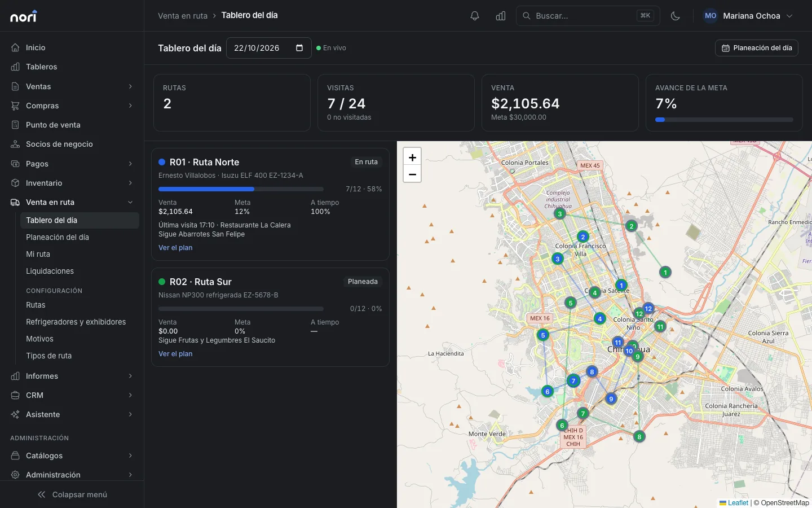
Task: Open Mariana Ochoa account dropdown chevron
Action: pos(789,16)
